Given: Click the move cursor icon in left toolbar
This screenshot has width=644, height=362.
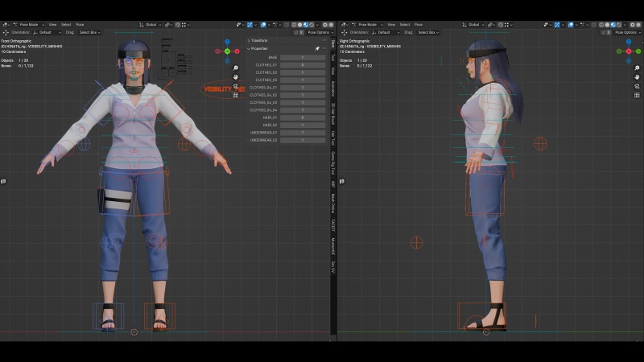Looking at the screenshot, I should click(6, 32).
